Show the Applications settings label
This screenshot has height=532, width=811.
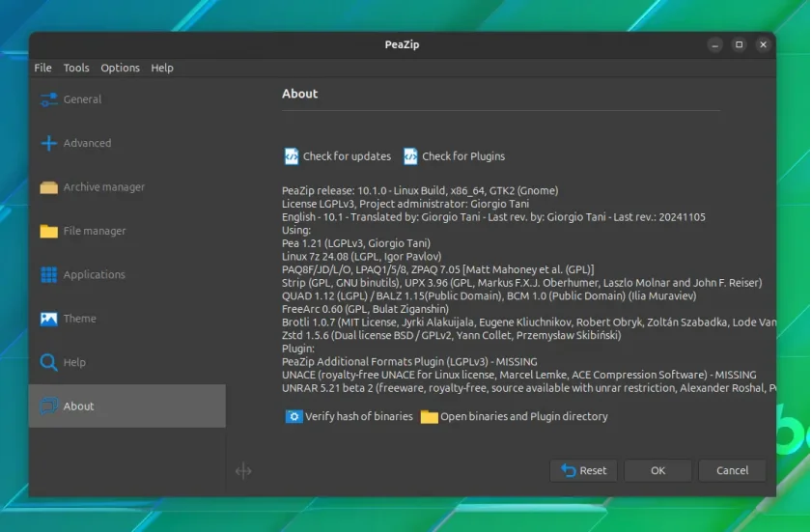click(x=95, y=274)
